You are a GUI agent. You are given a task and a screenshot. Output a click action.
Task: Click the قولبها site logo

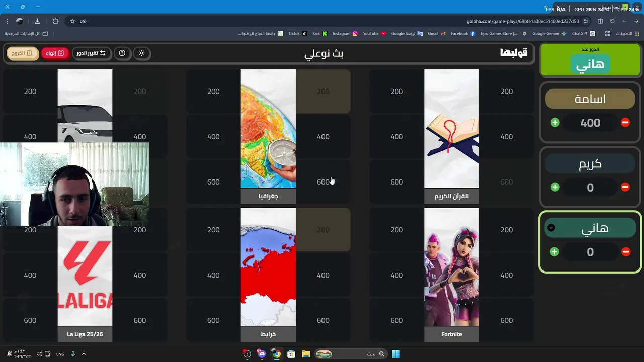click(x=514, y=52)
